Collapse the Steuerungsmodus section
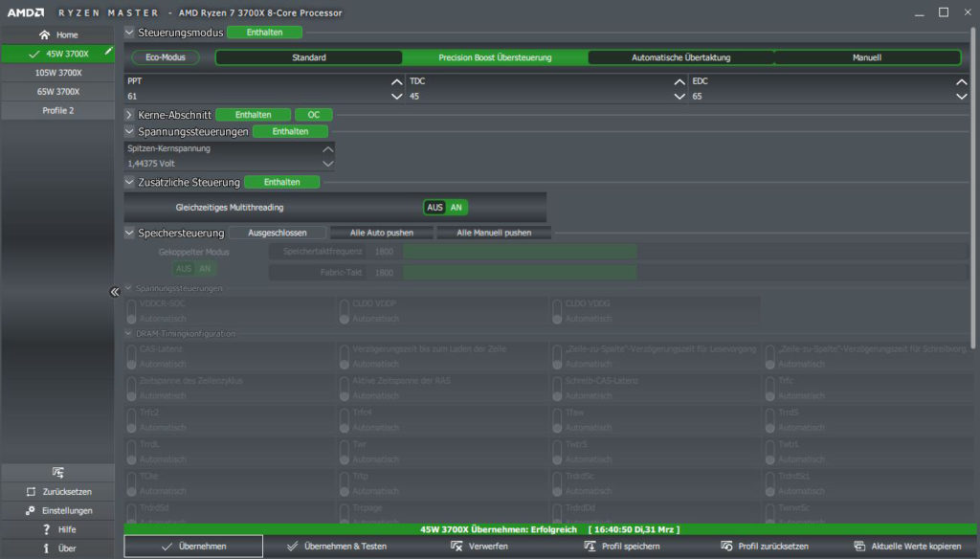The width and height of the screenshot is (980, 559). pos(130,33)
